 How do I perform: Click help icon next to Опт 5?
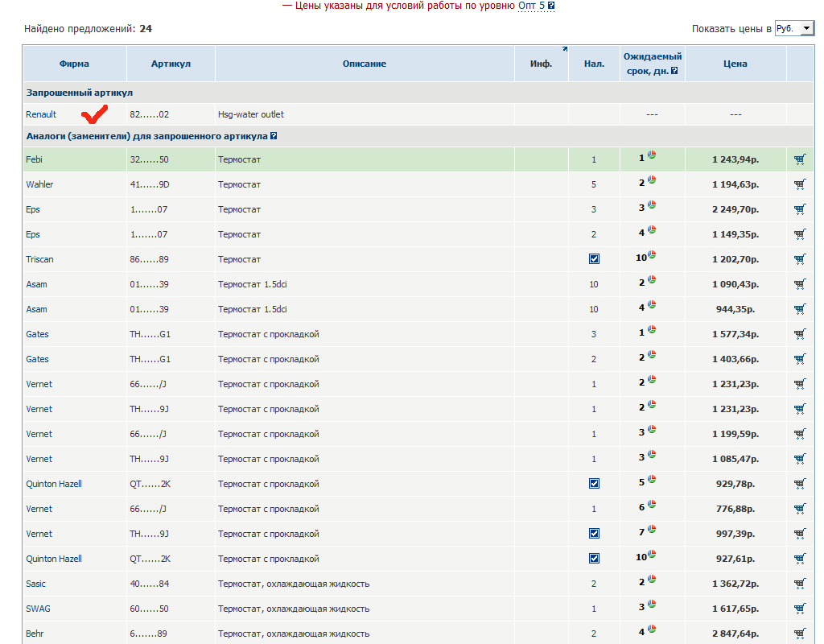(551, 6)
